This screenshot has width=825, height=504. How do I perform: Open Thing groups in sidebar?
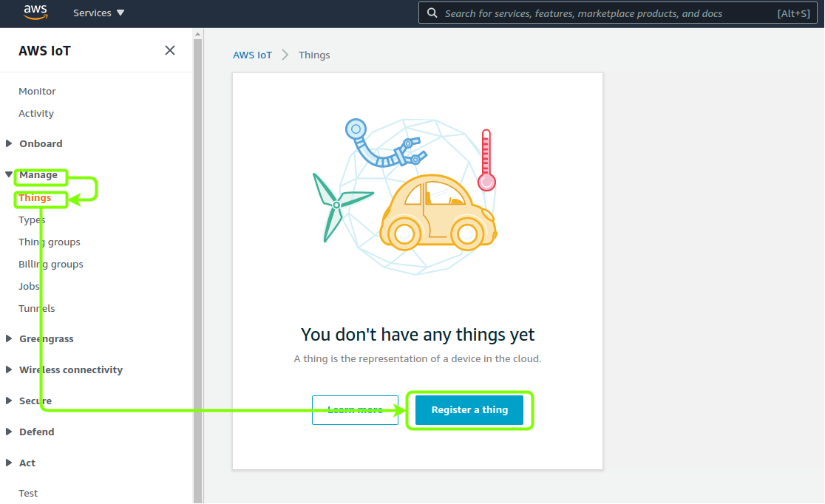pos(50,242)
